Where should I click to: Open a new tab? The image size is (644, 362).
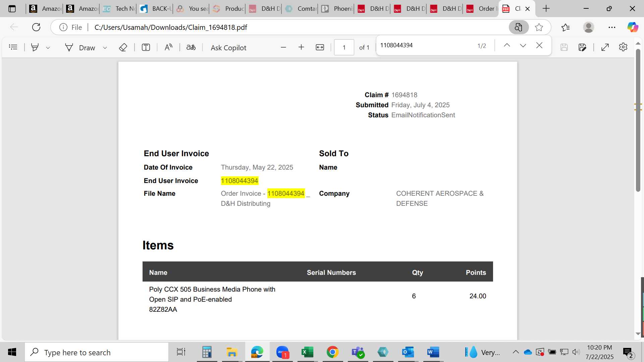point(546,9)
